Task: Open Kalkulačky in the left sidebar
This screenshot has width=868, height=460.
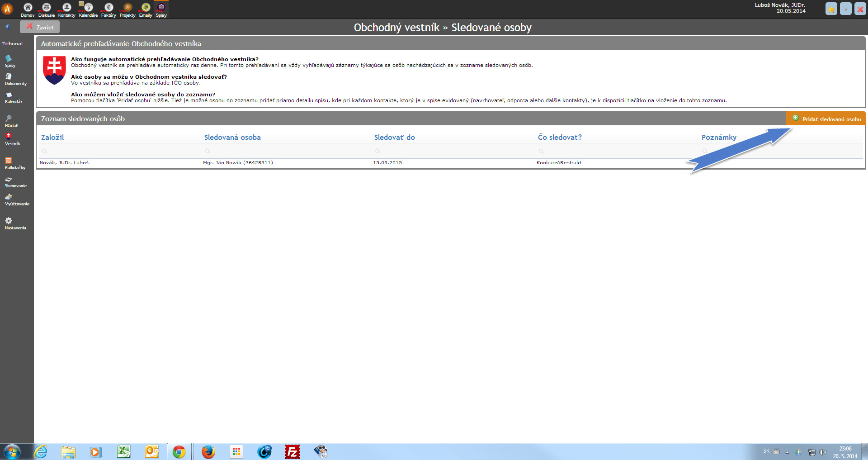Action: [x=15, y=164]
